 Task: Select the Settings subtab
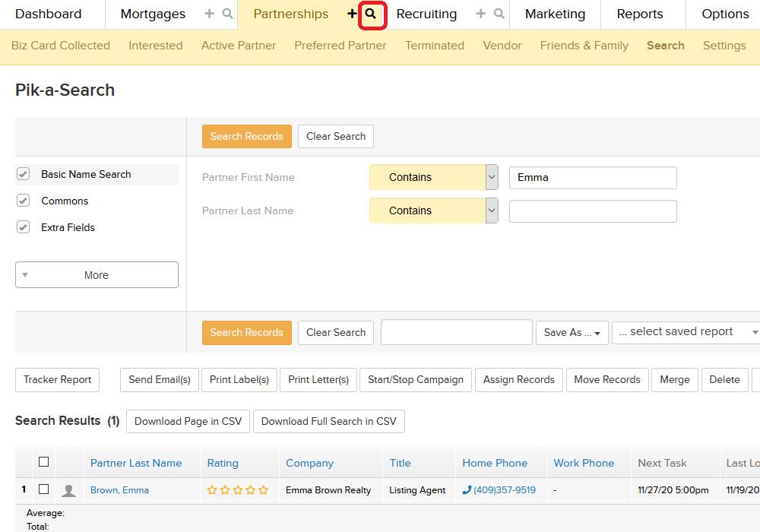pyautogui.click(x=724, y=46)
